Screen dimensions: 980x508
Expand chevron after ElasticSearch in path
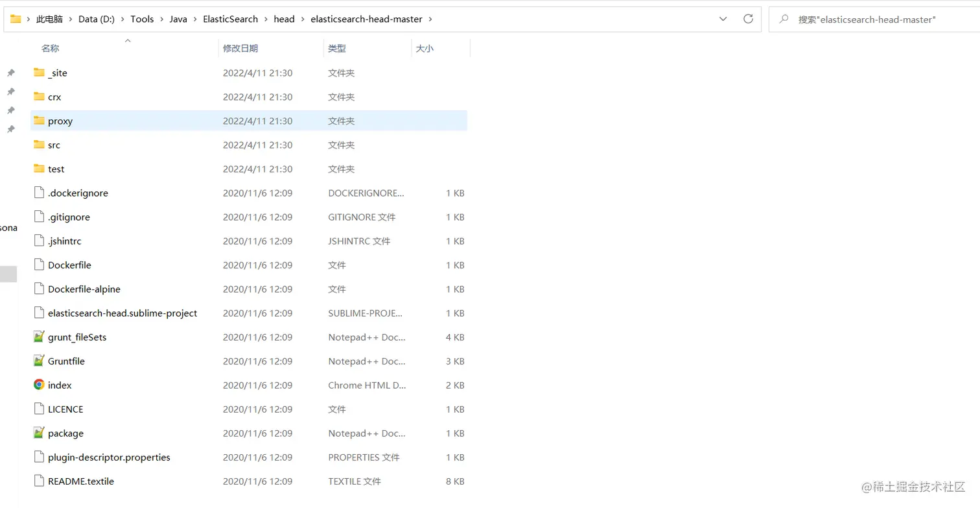(x=266, y=19)
